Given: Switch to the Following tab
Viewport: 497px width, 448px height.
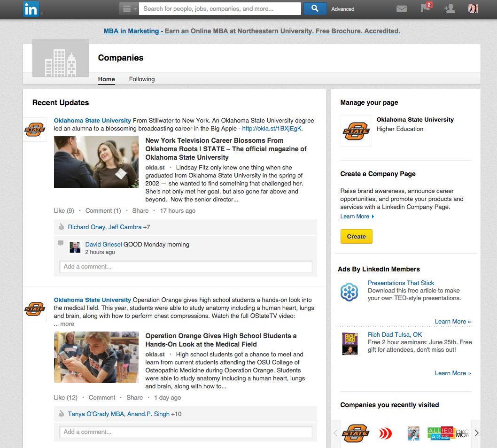Looking at the screenshot, I should pyautogui.click(x=142, y=79).
